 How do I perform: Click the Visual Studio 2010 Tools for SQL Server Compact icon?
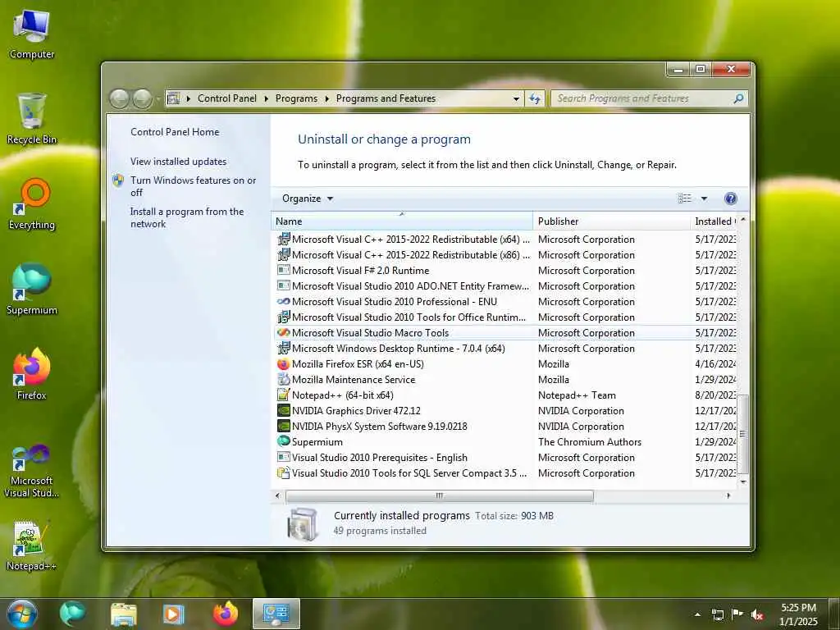(283, 472)
